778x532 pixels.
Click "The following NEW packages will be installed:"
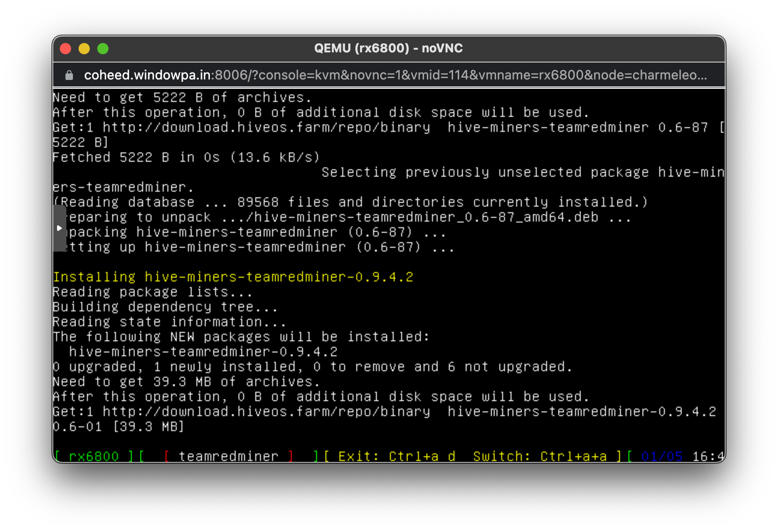tap(241, 337)
